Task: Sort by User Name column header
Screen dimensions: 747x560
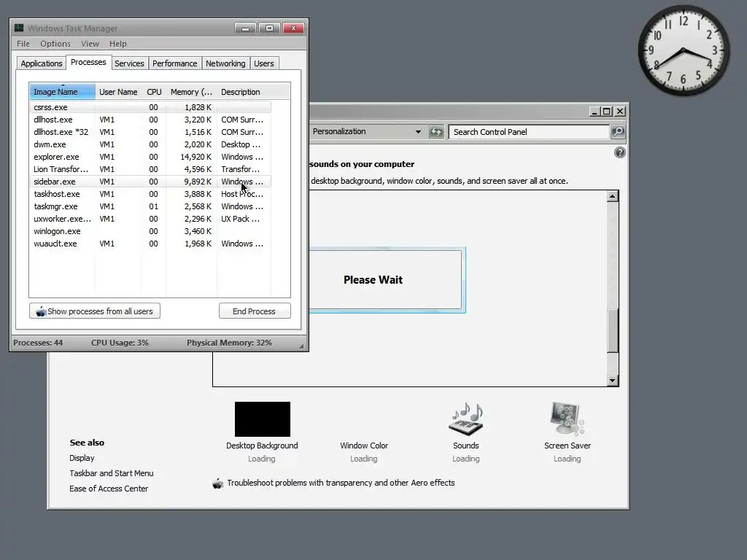Action: click(118, 92)
